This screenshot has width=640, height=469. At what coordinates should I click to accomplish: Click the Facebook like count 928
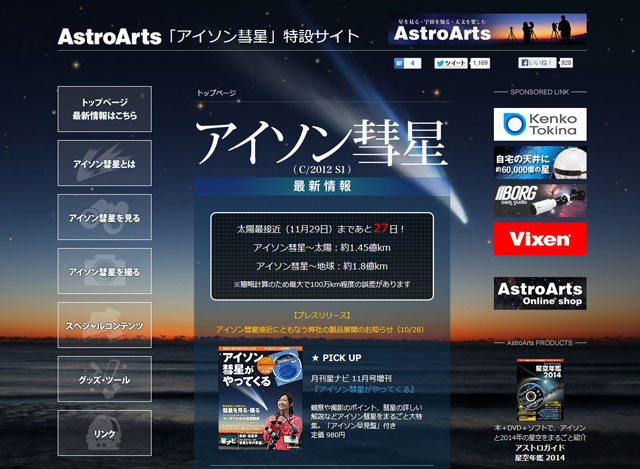coord(566,63)
